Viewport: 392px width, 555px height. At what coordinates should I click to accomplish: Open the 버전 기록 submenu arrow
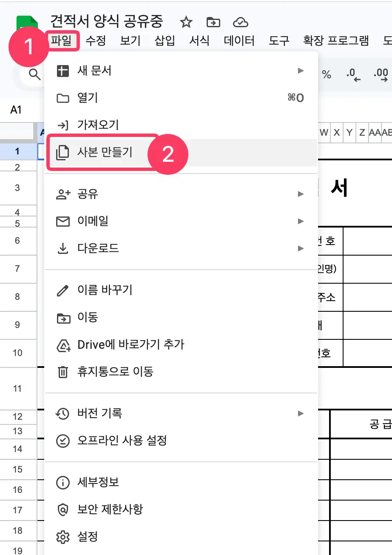pyautogui.click(x=301, y=412)
